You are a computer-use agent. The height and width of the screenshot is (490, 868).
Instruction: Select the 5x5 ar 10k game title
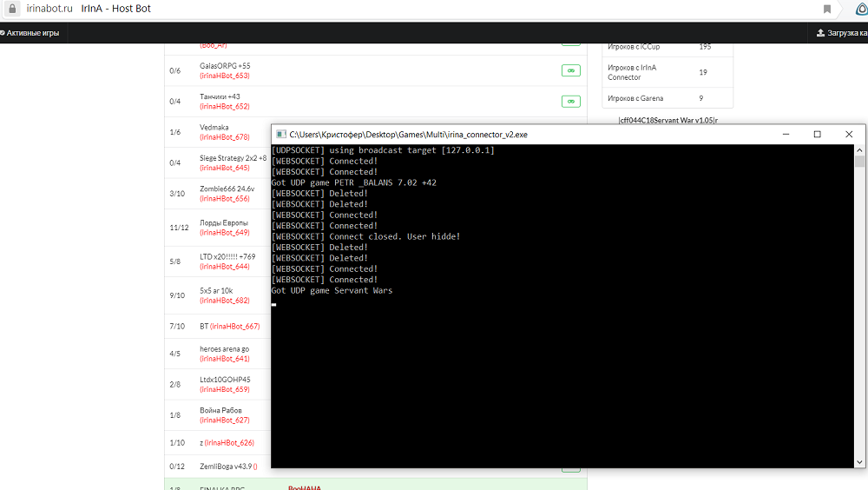216,291
